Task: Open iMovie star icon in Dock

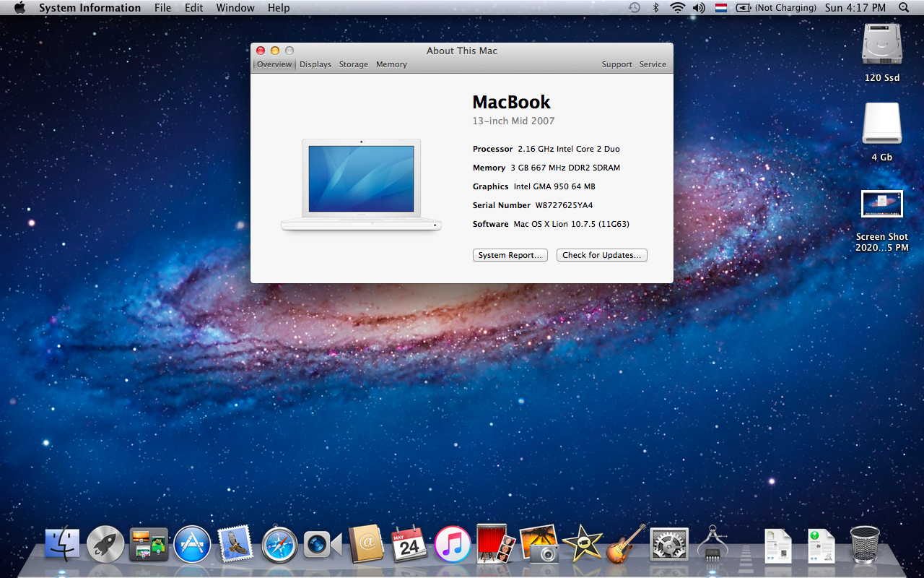Action: 583,544
